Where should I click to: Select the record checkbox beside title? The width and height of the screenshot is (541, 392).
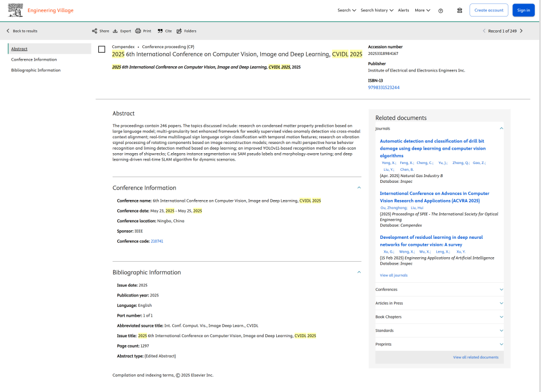coord(102,49)
